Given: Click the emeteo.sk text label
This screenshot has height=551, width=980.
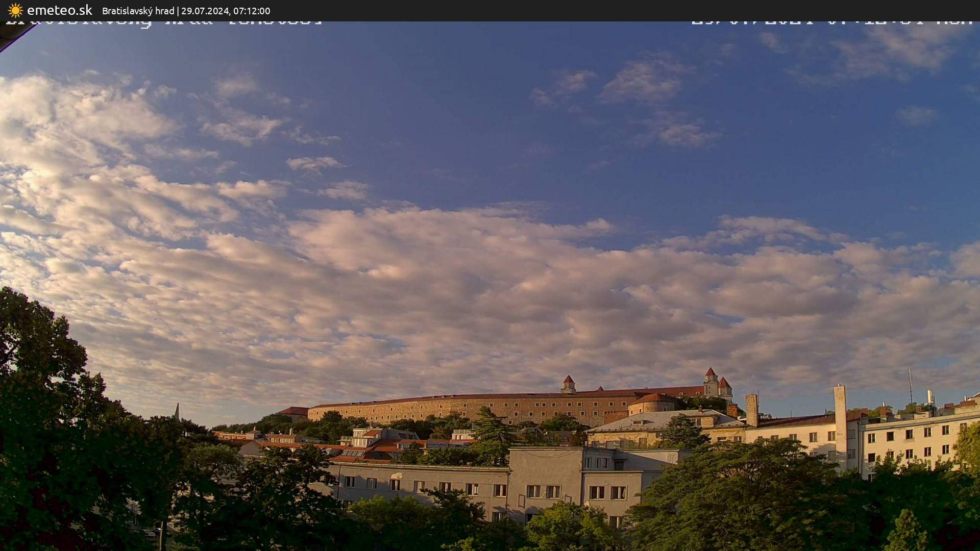Looking at the screenshot, I should pos(59,9).
